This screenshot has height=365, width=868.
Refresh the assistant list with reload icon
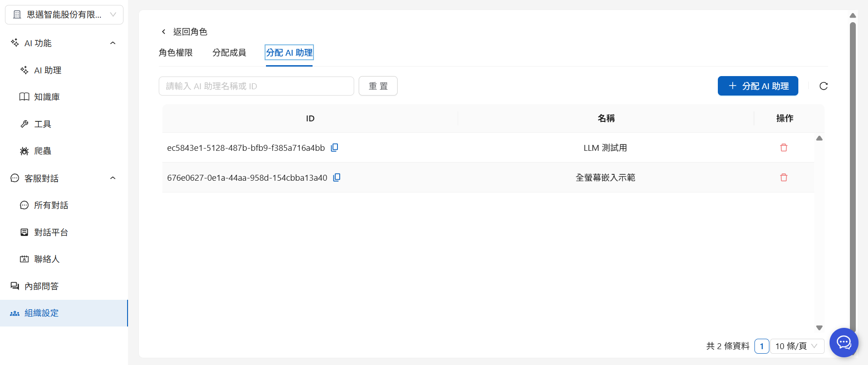(823, 86)
